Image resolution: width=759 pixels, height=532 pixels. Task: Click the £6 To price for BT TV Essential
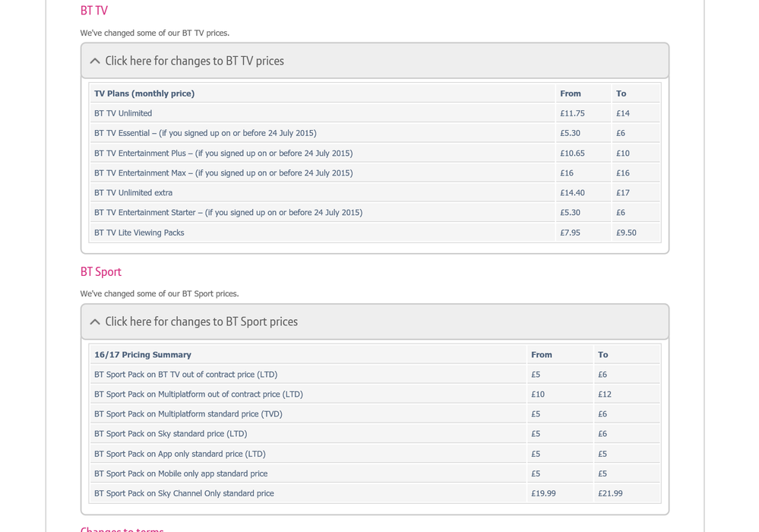pos(621,133)
